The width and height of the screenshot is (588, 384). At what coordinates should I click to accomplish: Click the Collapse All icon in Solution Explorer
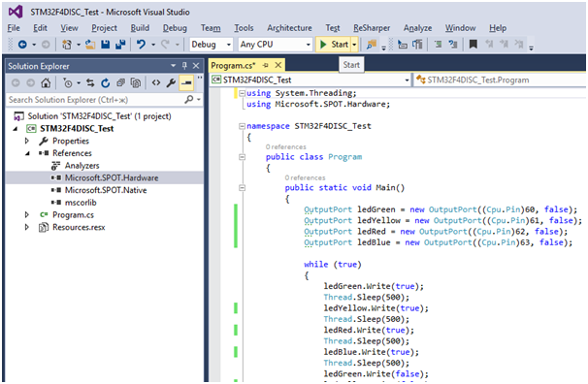tap(120, 82)
